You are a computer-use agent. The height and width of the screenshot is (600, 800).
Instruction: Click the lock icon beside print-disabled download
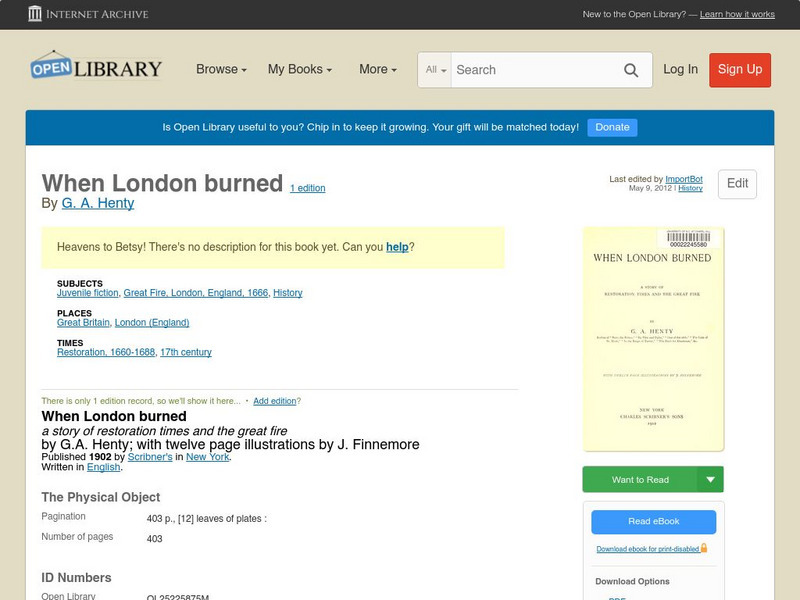pyautogui.click(x=702, y=548)
